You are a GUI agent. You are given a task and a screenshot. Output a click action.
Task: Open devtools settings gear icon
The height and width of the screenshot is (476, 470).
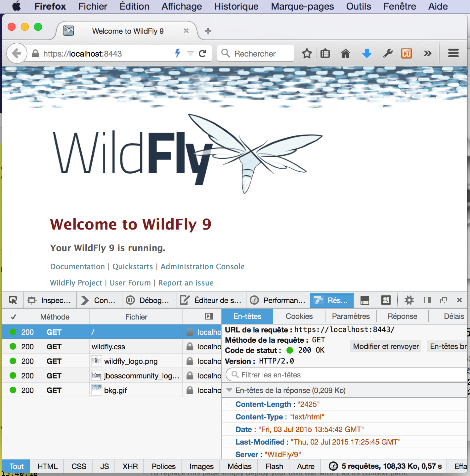click(409, 300)
